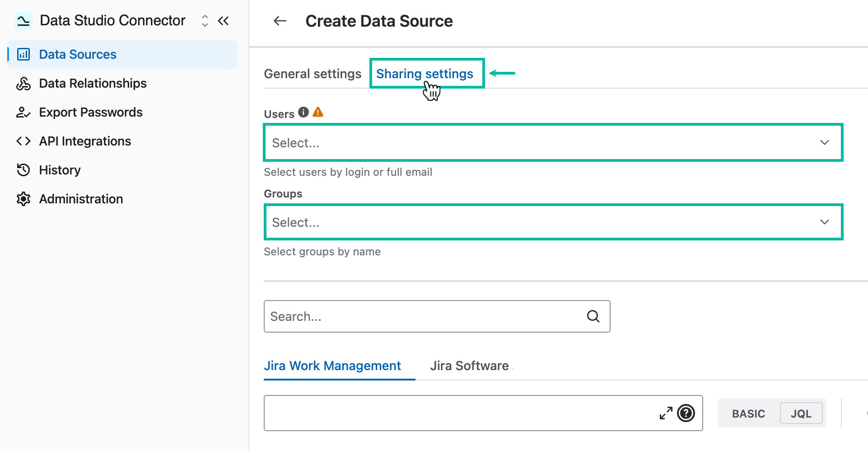Click the Administration gear icon
The image size is (868, 451).
[23, 199]
